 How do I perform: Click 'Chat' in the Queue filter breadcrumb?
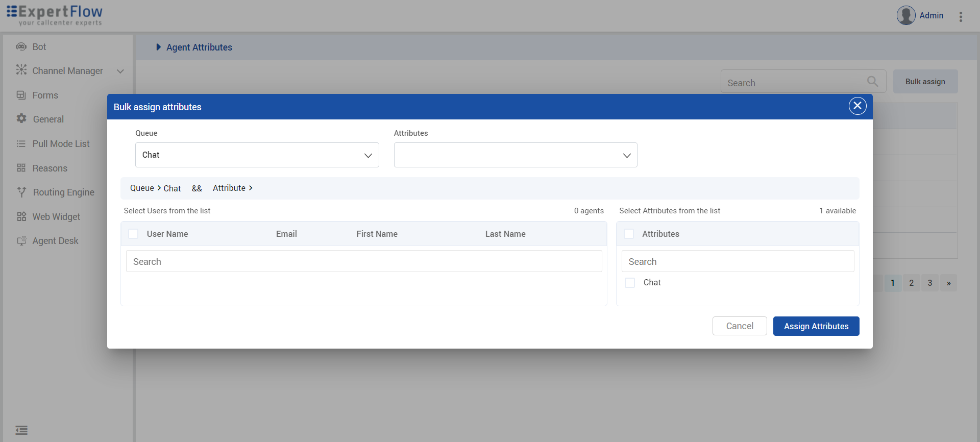pyautogui.click(x=172, y=188)
